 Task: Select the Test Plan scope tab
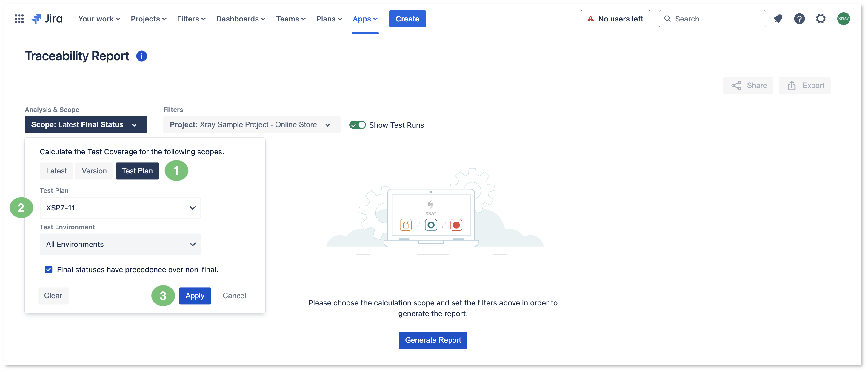point(137,171)
